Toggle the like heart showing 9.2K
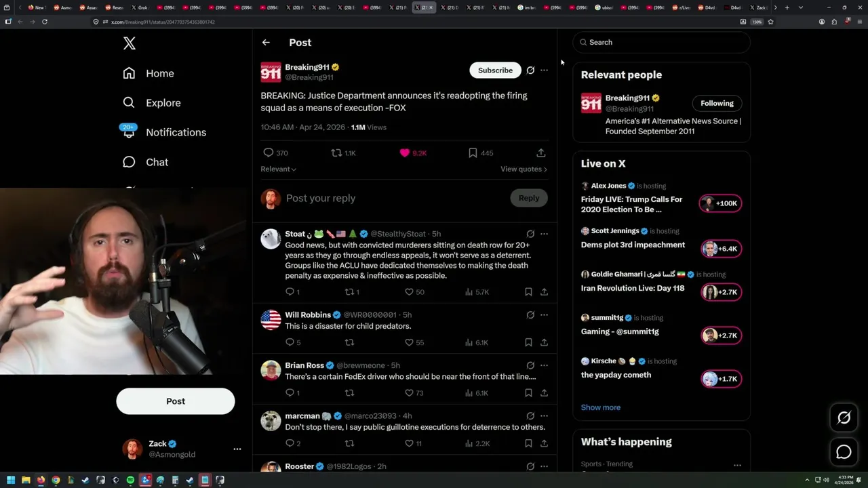 point(405,153)
